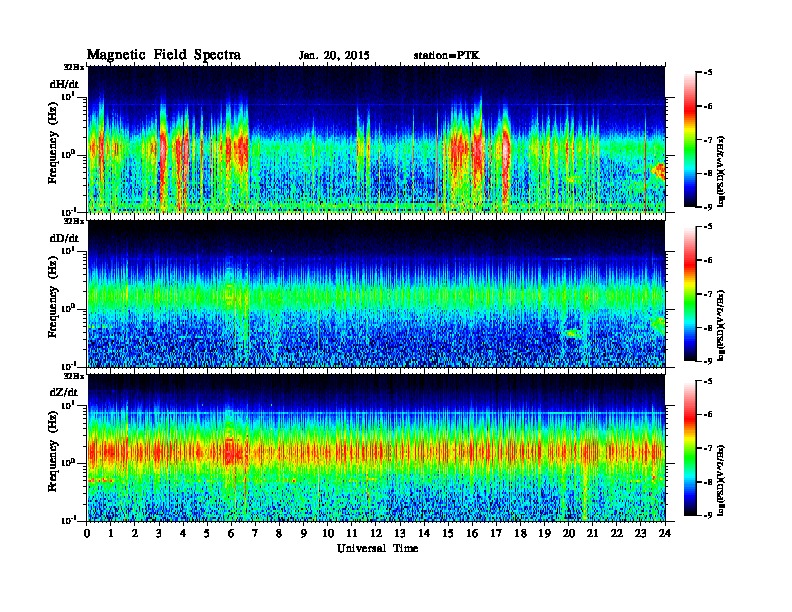This screenshot has width=792, height=612.
Task: Click the log PSD units label beside dH/dt colorbar
Action: 723,171
